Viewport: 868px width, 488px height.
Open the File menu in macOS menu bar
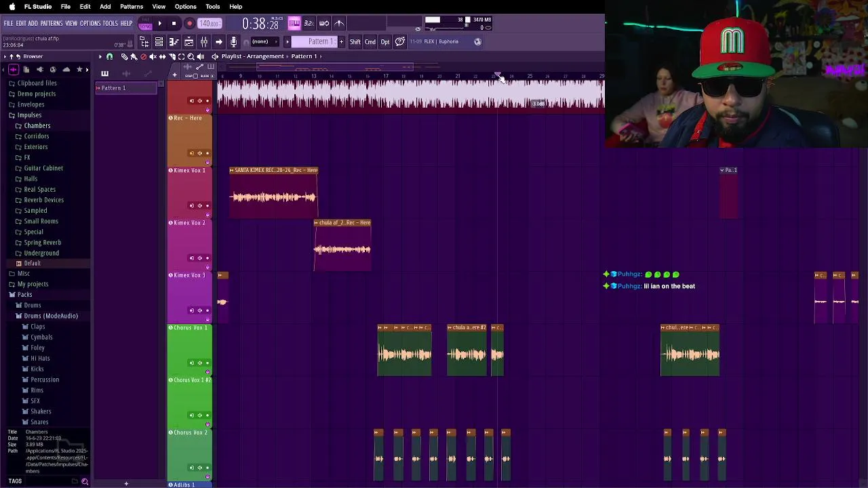[x=66, y=6]
